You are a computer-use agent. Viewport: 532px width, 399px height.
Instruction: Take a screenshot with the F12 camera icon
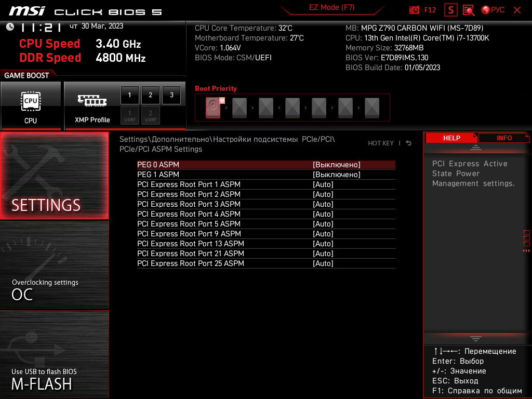click(414, 10)
